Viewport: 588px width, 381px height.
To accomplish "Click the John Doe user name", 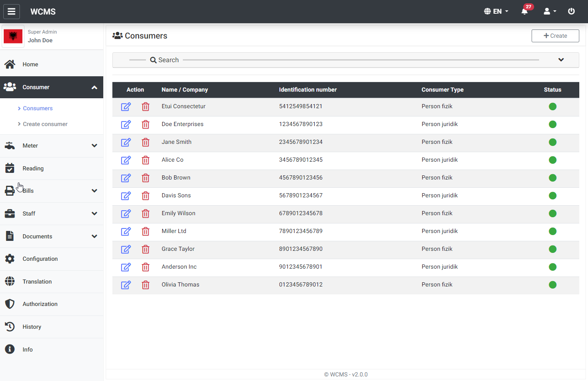I will tap(40, 40).
